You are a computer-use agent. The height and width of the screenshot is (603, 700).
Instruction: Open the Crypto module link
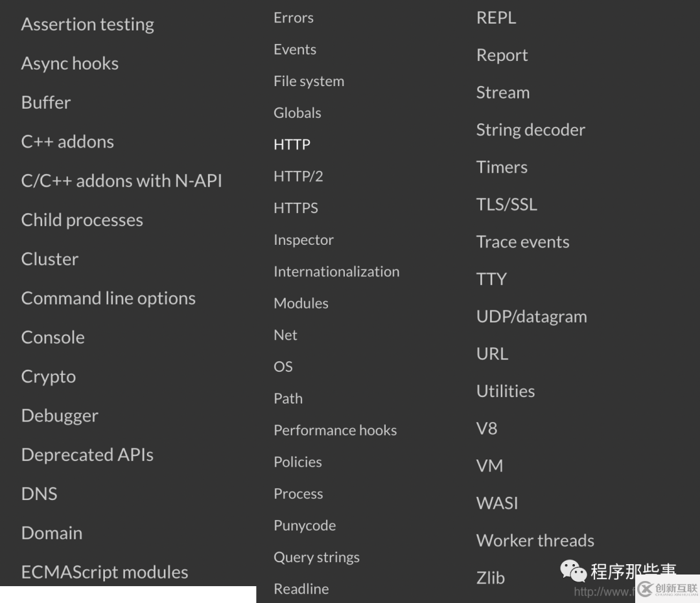[48, 377]
